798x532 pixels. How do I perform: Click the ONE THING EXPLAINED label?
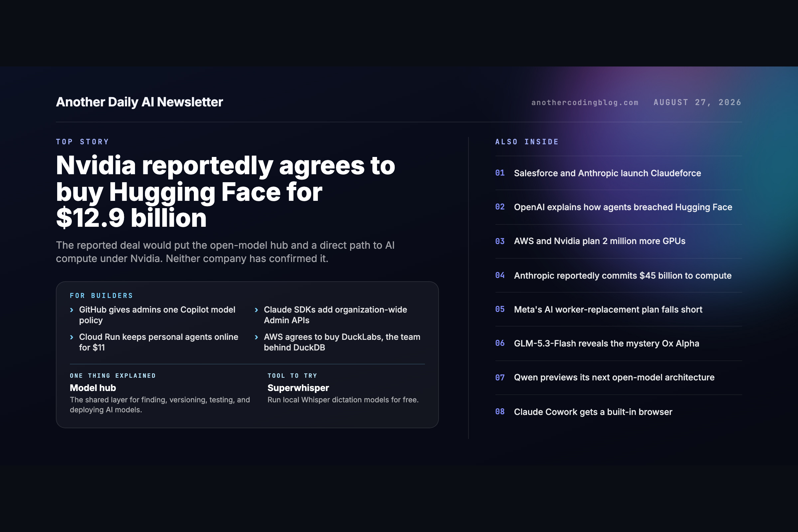point(113,376)
